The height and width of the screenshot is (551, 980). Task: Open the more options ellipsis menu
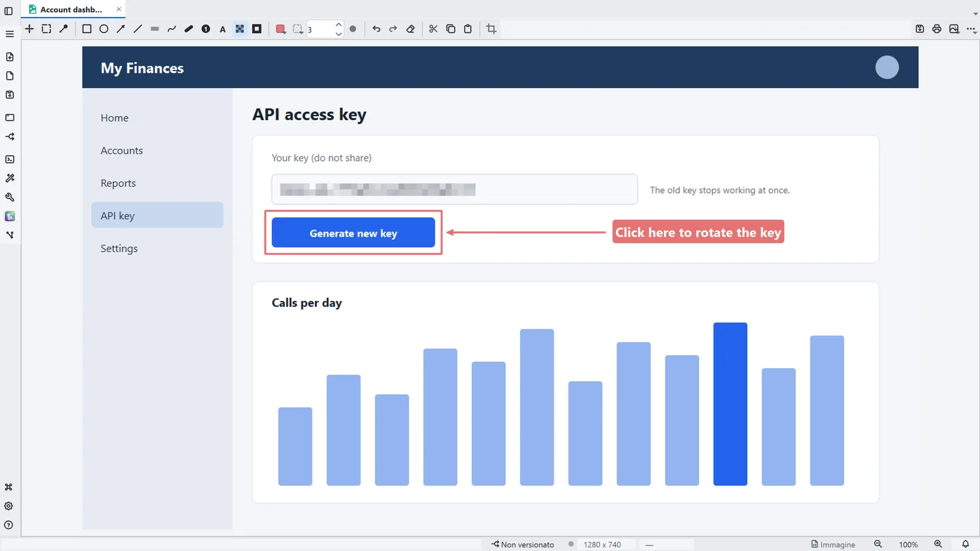click(971, 29)
